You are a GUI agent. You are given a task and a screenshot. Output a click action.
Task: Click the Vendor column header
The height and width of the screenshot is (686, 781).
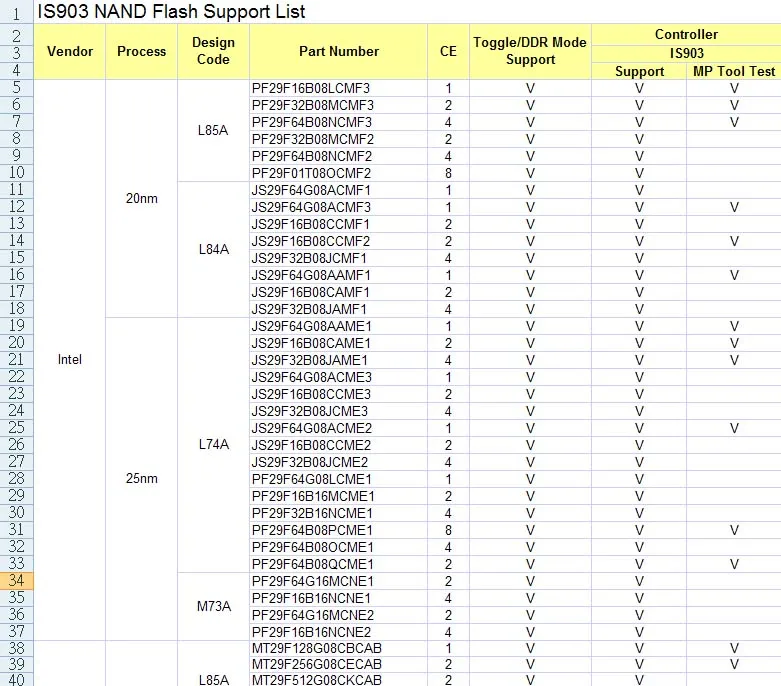[70, 51]
